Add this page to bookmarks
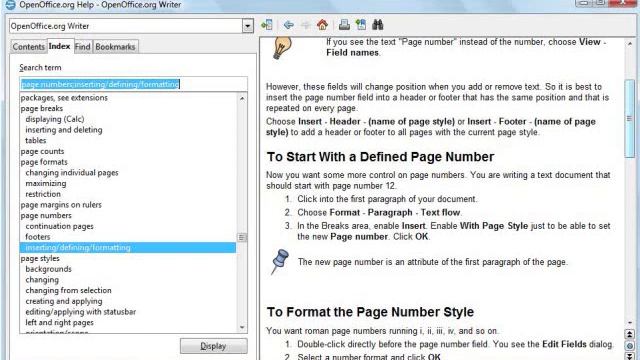The width and height of the screenshot is (640, 360). (361, 25)
